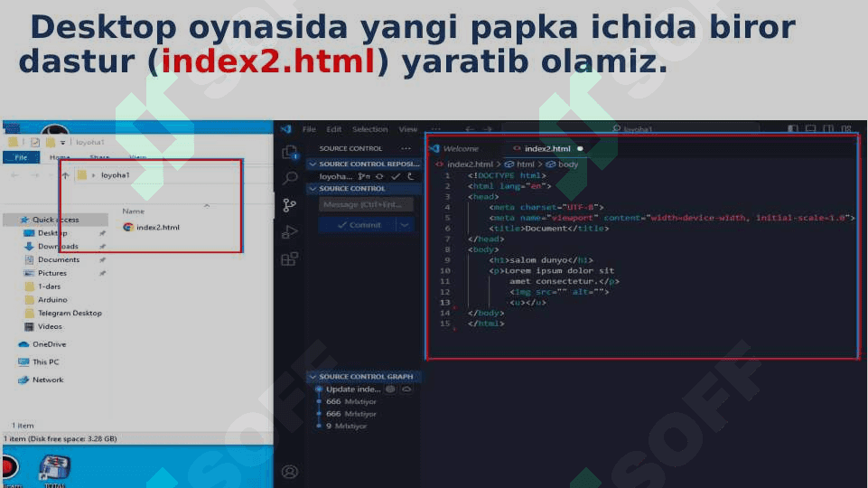Screen dimensions: 868x488
Task: Click the Properties icon in Explorer quick access toolbar
Action: (35, 143)
